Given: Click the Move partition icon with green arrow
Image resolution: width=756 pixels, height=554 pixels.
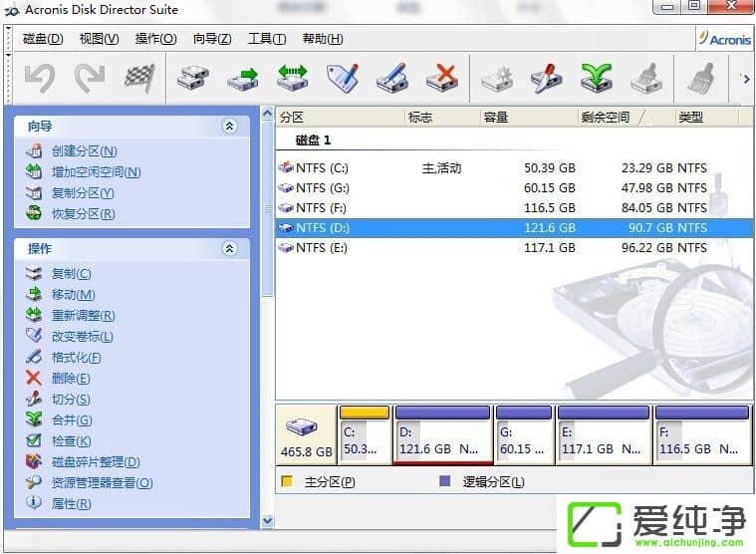Looking at the screenshot, I should tap(243, 78).
